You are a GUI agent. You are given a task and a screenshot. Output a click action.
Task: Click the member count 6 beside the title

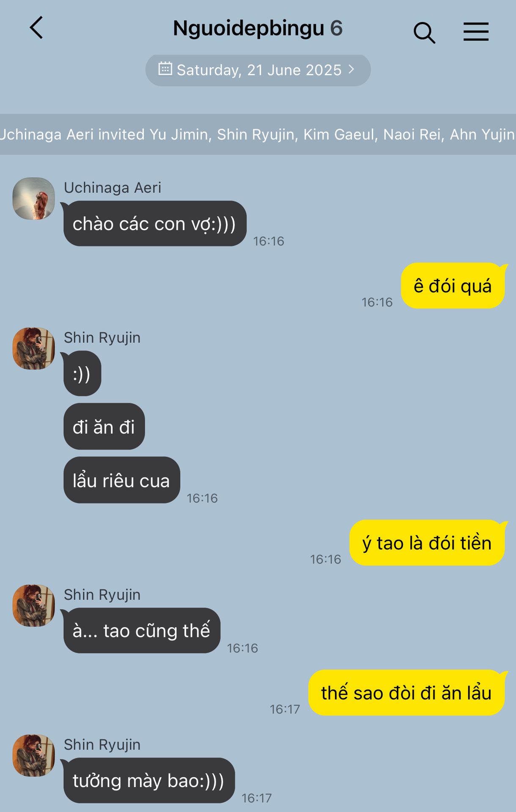point(336,28)
